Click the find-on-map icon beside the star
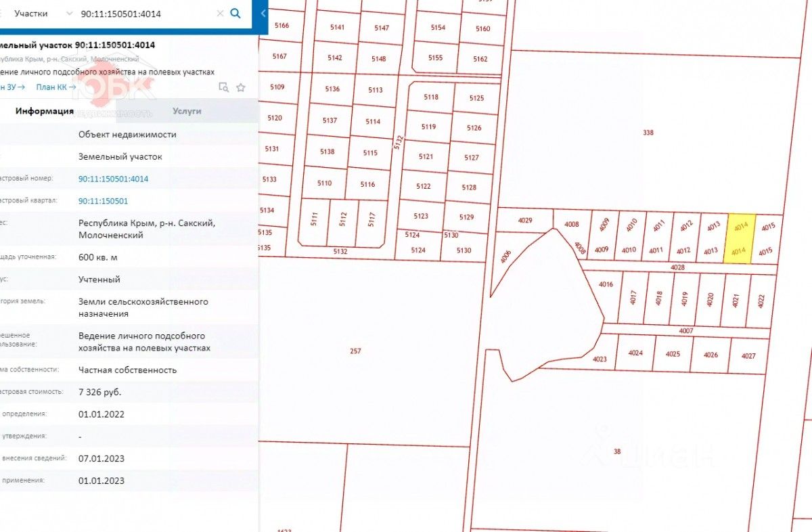This screenshot has height=532, width=812. tap(223, 87)
